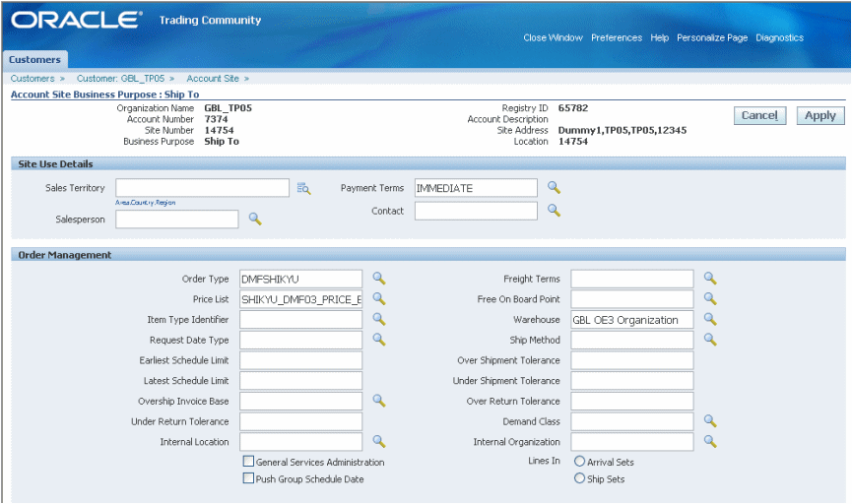Open Request Date Type search magnifier
852x504 pixels.
coord(379,340)
